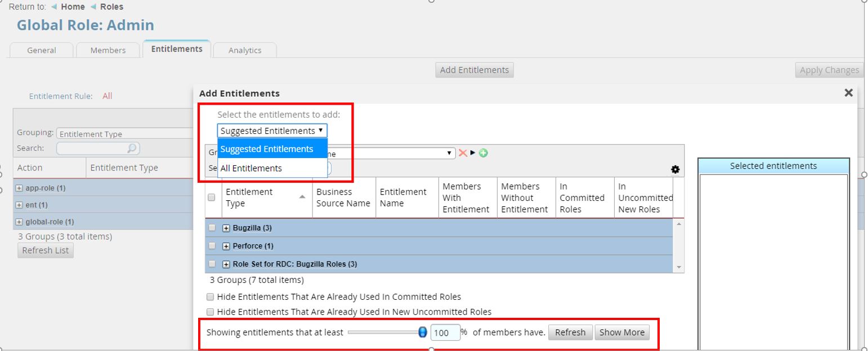Check the Bugzilla group checkbox

(x=212, y=228)
